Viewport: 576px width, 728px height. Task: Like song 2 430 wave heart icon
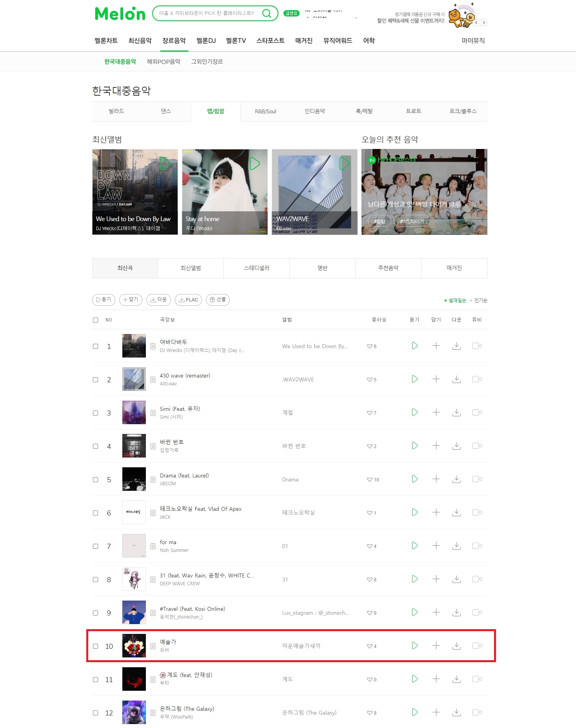pos(369,379)
